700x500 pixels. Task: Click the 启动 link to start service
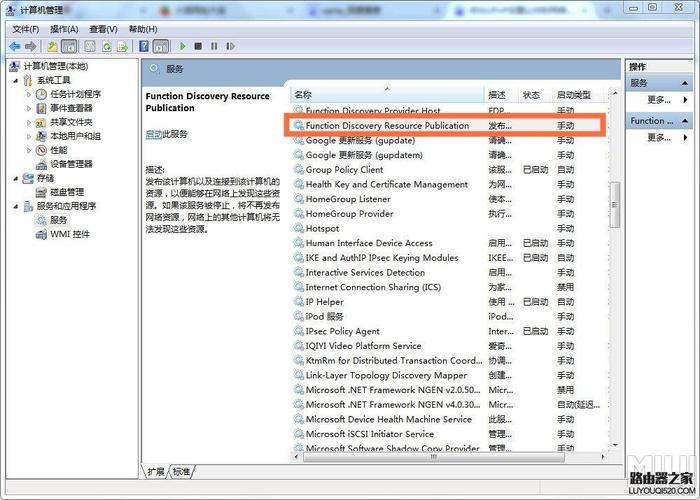(x=153, y=134)
